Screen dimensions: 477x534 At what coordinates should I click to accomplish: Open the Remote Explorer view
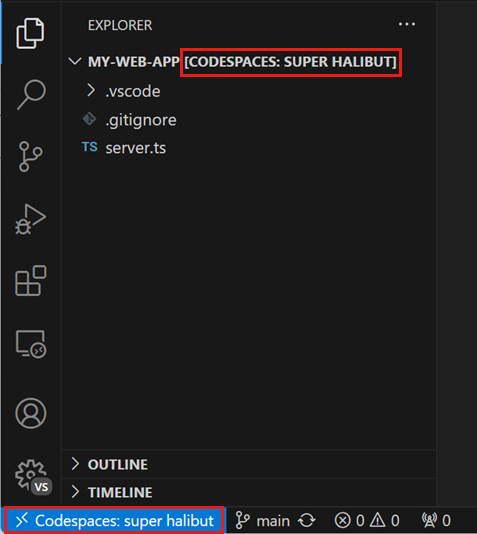(31, 344)
